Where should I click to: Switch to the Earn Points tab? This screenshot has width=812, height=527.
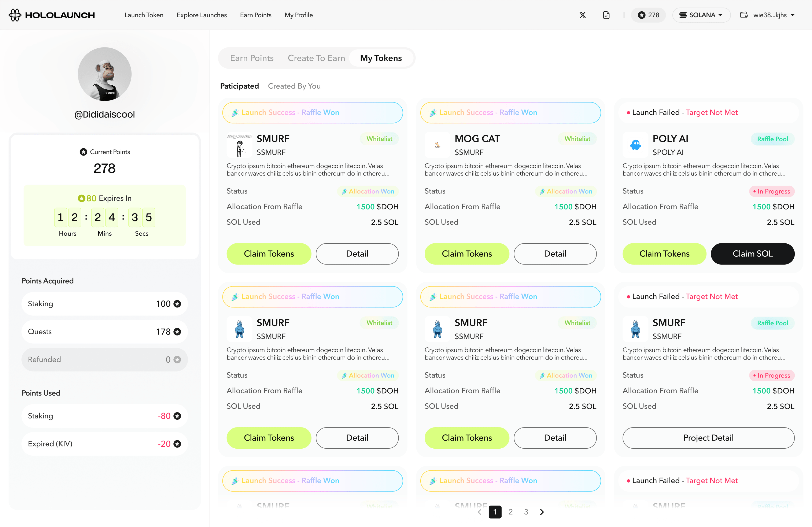pyautogui.click(x=252, y=58)
